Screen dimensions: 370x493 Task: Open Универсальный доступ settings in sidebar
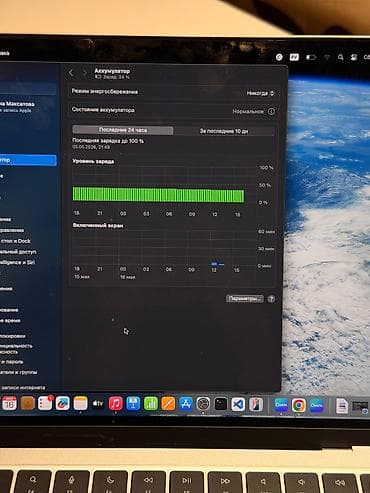[18, 252]
